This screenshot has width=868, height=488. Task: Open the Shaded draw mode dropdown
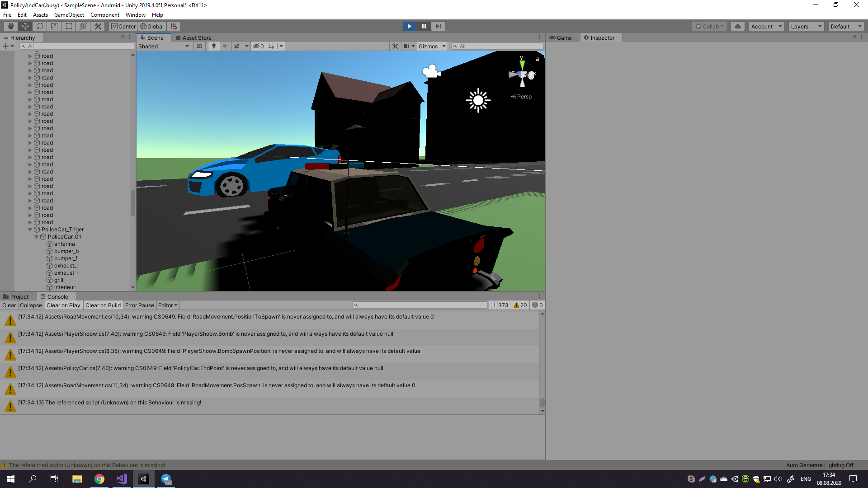tap(163, 46)
